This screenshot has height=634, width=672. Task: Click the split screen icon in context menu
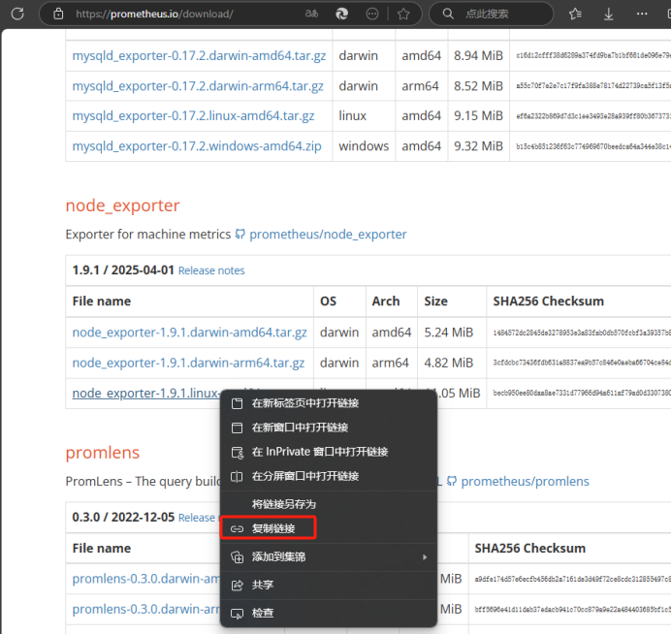coord(237,476)
